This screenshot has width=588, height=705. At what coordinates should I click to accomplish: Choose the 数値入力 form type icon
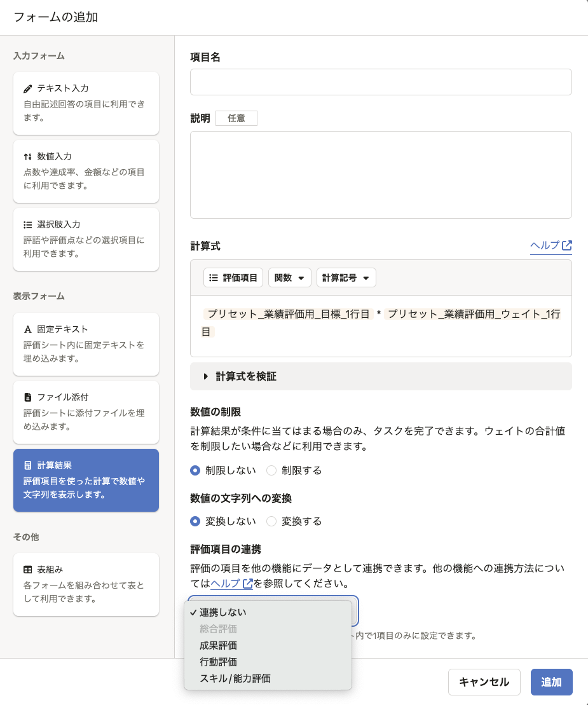point(28,156)
